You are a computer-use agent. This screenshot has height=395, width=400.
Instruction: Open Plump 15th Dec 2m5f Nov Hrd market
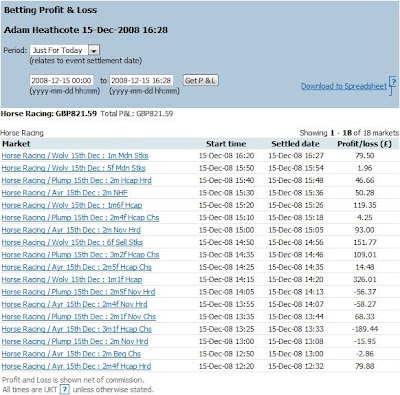click(78, 292)
